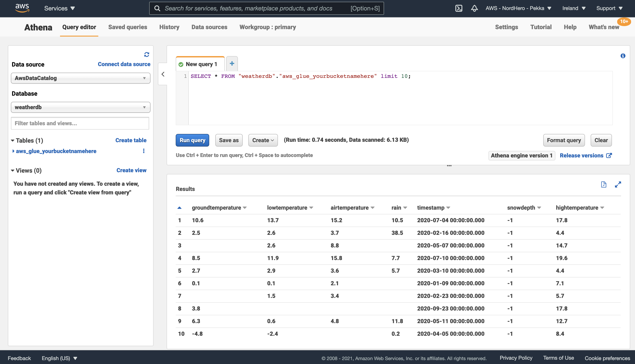Open the notifications bell
This screenshot has height=364, width=635.
tap(474, 8)
